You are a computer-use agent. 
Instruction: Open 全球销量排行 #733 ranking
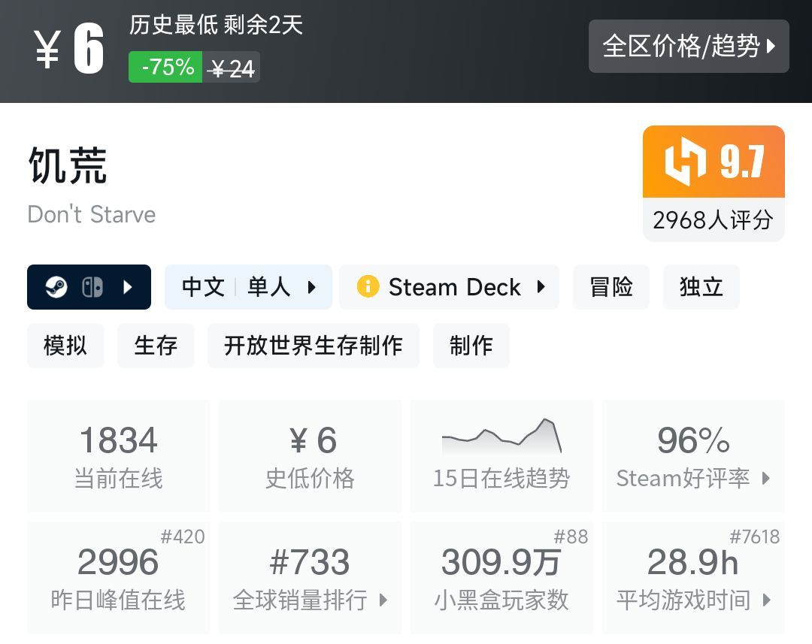[310, 577]
